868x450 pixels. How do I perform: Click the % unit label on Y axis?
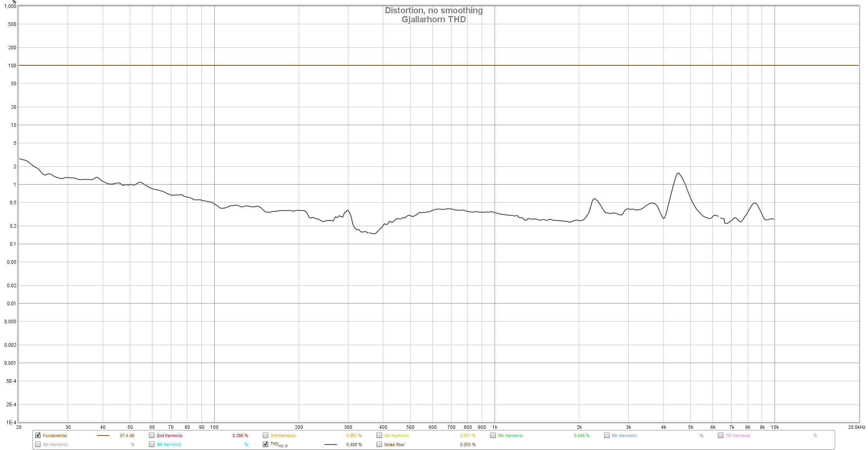tap(14, 2)
